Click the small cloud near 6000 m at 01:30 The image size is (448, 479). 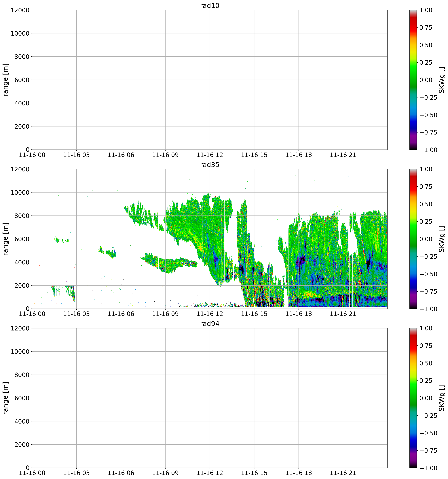(57, 240)
